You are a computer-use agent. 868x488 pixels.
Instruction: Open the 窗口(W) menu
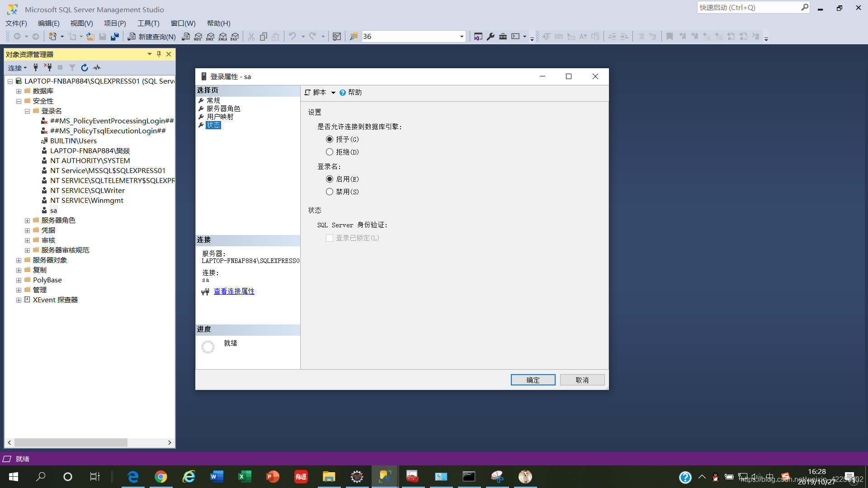click(x=183, y=23)
